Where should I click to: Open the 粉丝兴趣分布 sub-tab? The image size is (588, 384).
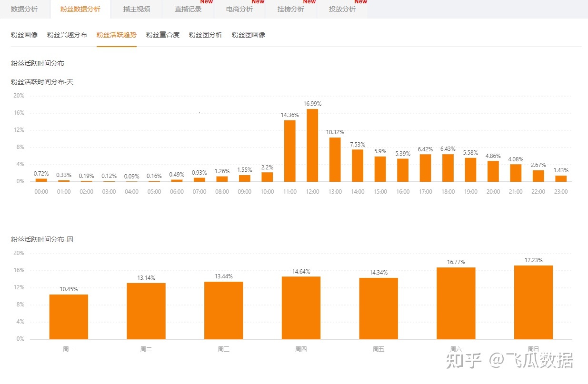coord(67,35)
